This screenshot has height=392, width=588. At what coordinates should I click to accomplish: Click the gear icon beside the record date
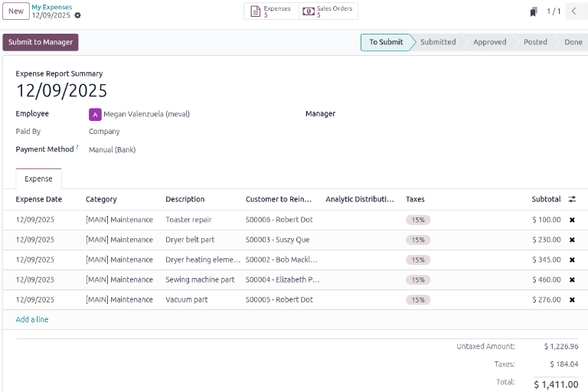pos(77,15)
